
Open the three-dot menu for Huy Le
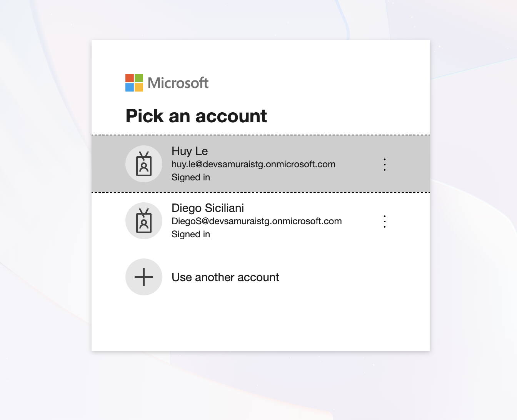[x=384, y=165]
